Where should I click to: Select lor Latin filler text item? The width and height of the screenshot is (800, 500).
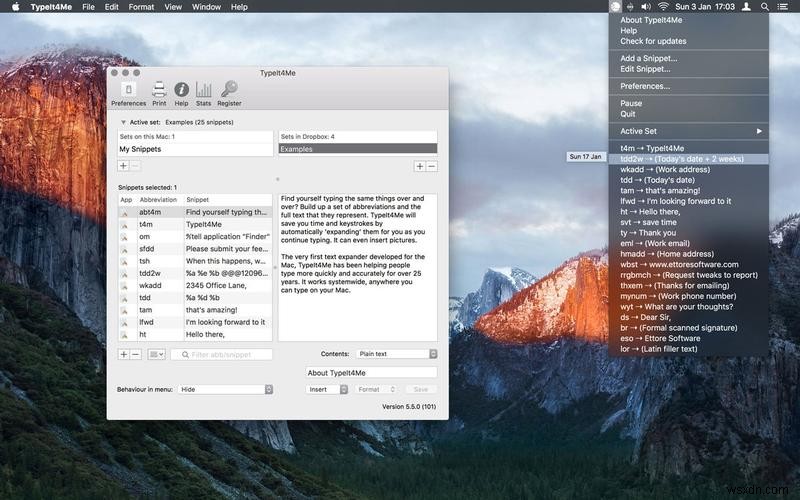click(x=689, y=349)
